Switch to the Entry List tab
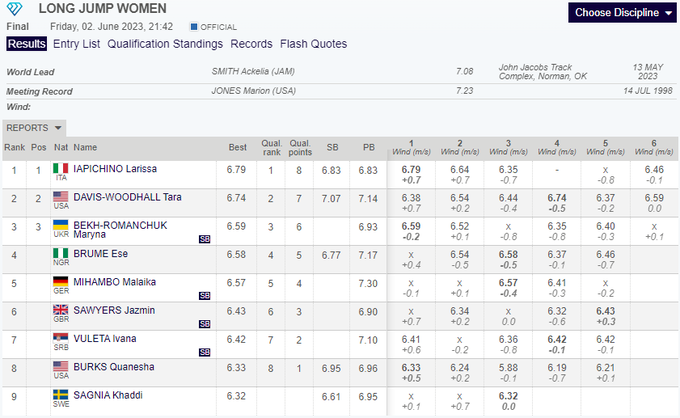This screenshot has width=680, height=418. [x=76, y=44]
